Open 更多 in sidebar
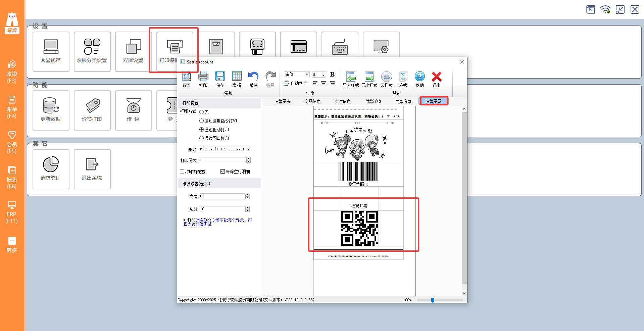 12,245
